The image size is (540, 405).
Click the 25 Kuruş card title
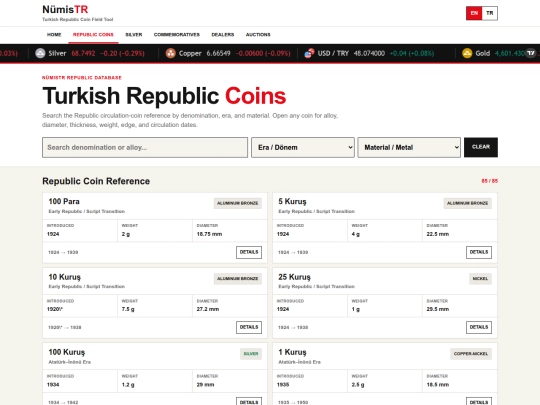coord(294,277)
